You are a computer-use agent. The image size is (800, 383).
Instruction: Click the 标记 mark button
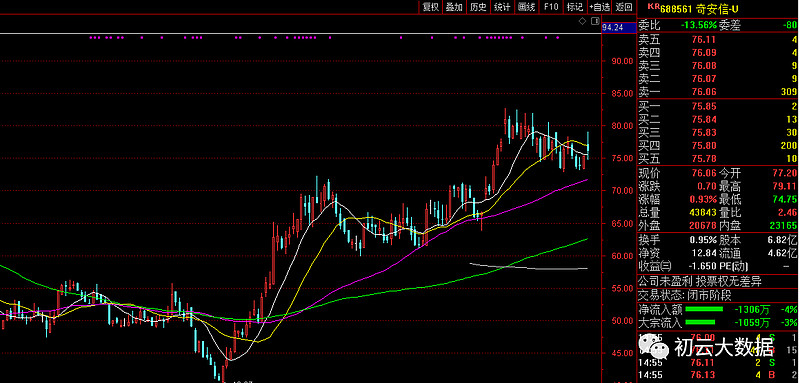[x=575, y=7]
